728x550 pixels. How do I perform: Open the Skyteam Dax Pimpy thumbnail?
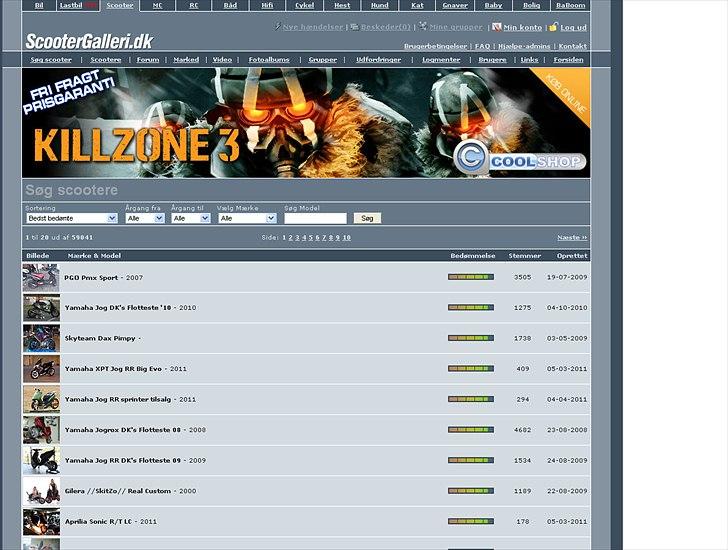point(41,339)
